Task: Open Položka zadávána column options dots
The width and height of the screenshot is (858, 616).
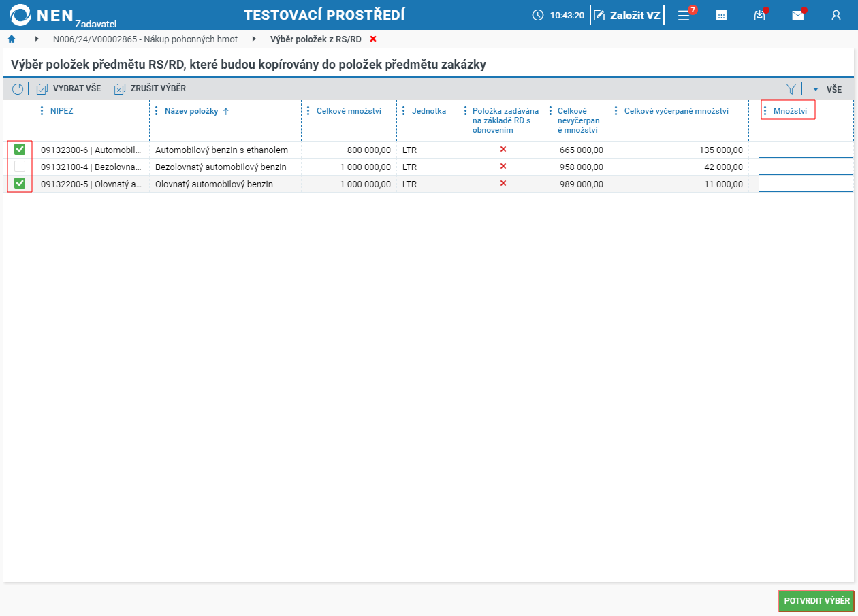Action: coord(465,111)
